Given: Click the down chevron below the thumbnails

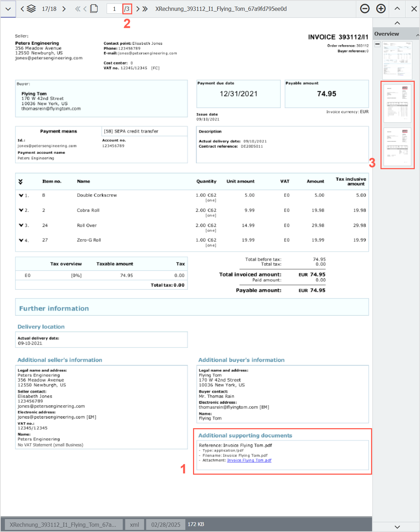Looking at the screenshot, I should point(397,526).
